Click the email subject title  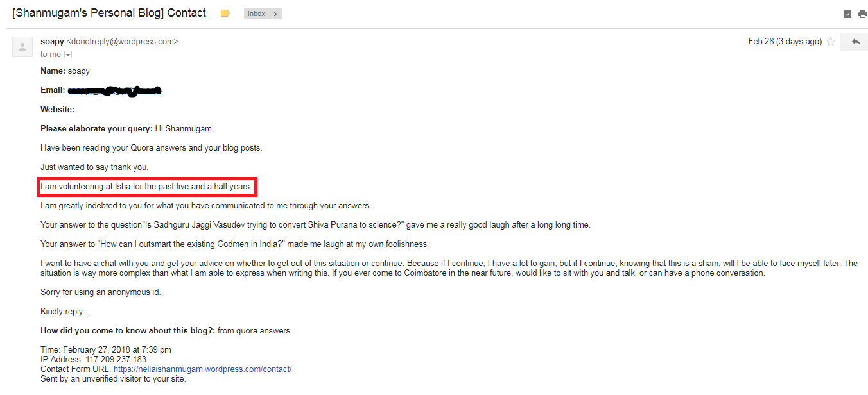pyautogui.click(x=109, y=13)
